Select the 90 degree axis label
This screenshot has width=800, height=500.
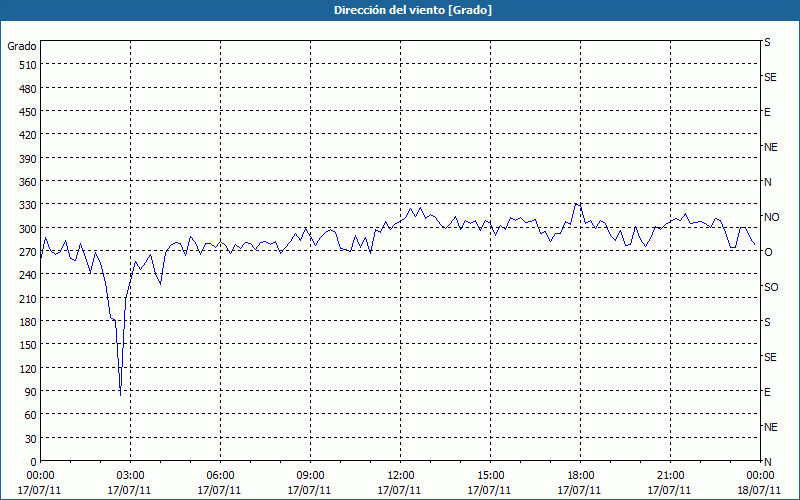coord(31,392)
